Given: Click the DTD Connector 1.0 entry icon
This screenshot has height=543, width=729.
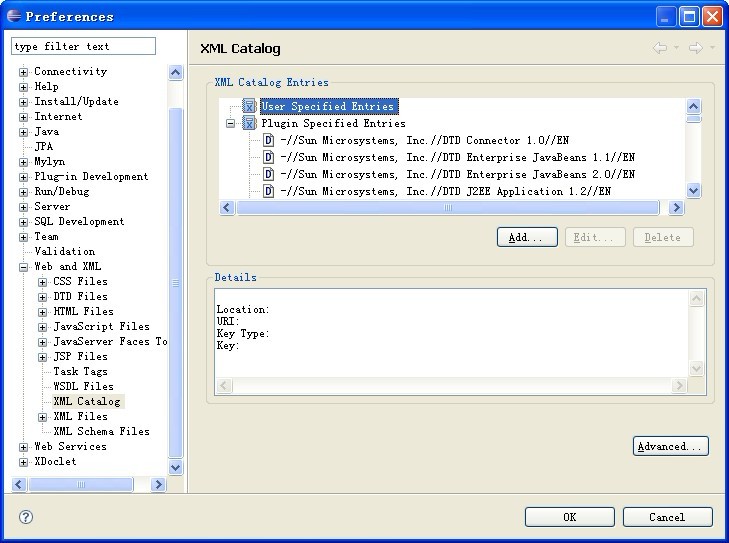Looking at the screenshot, I should (x=268, y=141).
